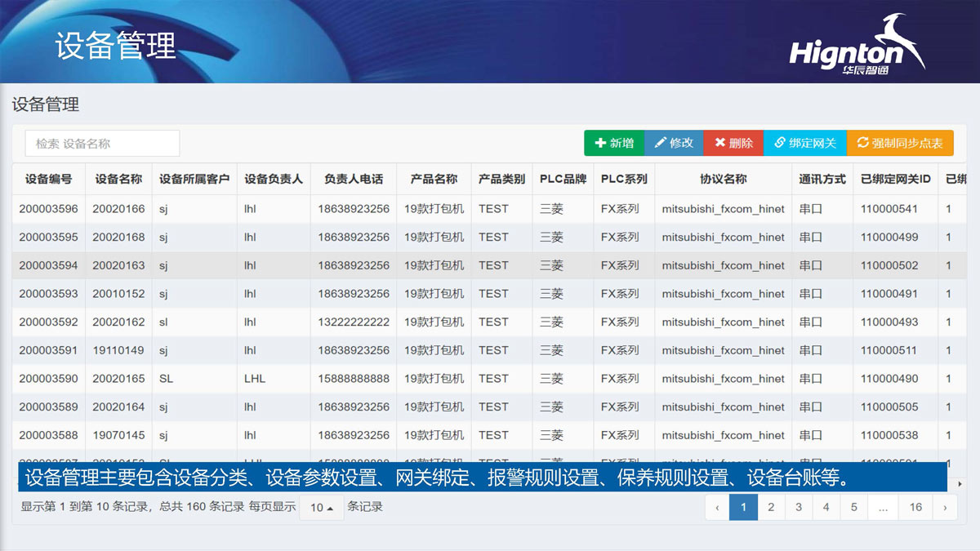Open the page-size dropdown showing 10

click(x=321, y=507)
